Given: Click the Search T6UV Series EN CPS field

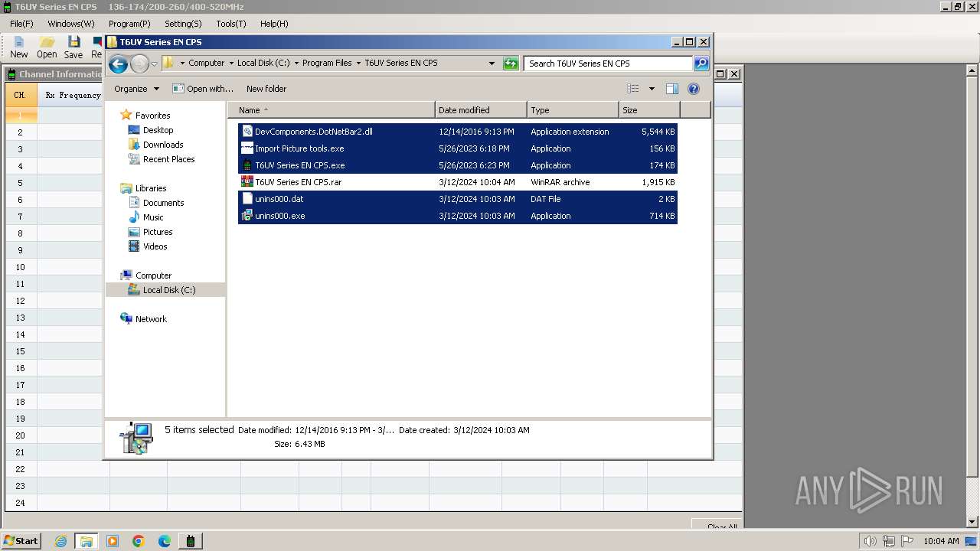Looking at the screenshot, I should click(608, 64).
